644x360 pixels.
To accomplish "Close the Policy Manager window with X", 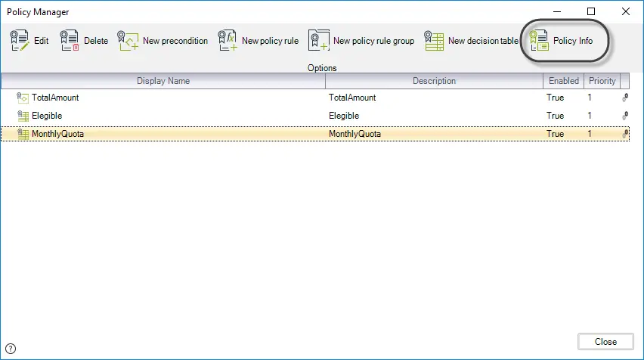I will [626, 11].
